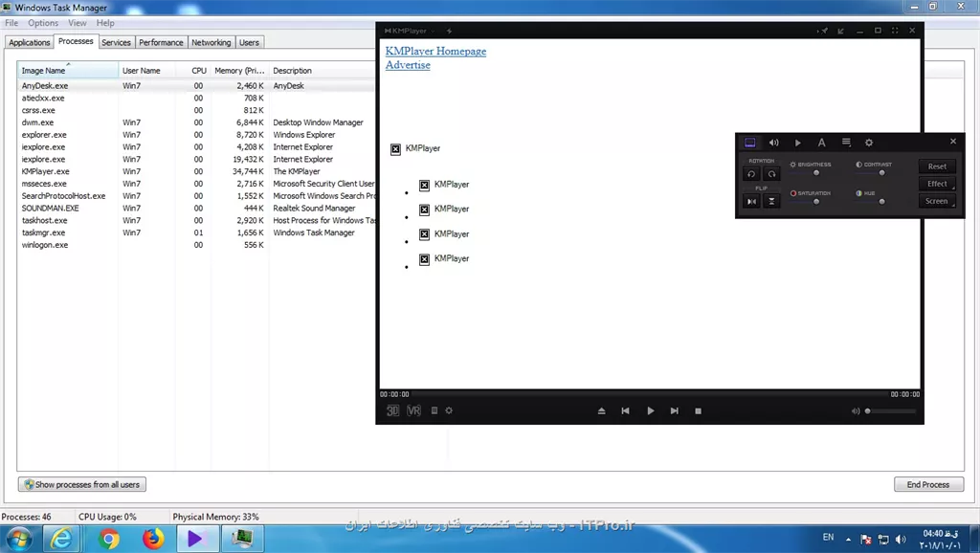Open the Effect dropdown button
980x553 pixels.
pos(937,184)
